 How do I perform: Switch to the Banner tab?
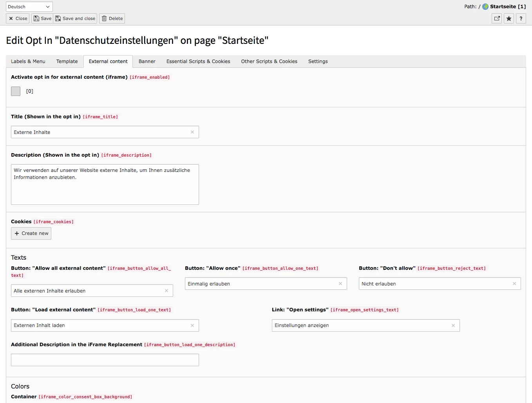(x=147, y=61)
